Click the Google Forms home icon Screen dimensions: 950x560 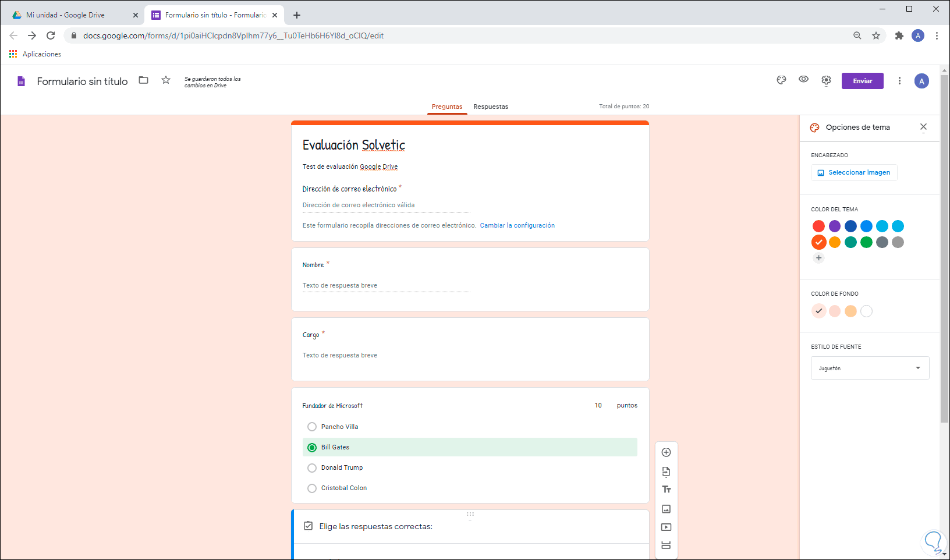(21, 81)
